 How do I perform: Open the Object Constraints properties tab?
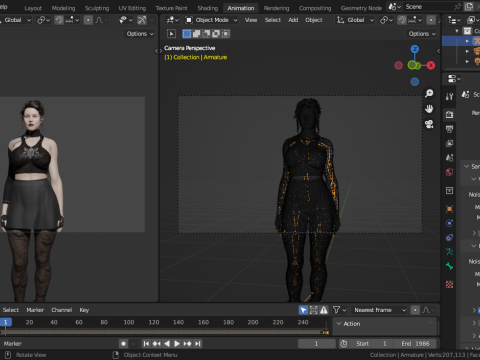(x=449, y=237)
